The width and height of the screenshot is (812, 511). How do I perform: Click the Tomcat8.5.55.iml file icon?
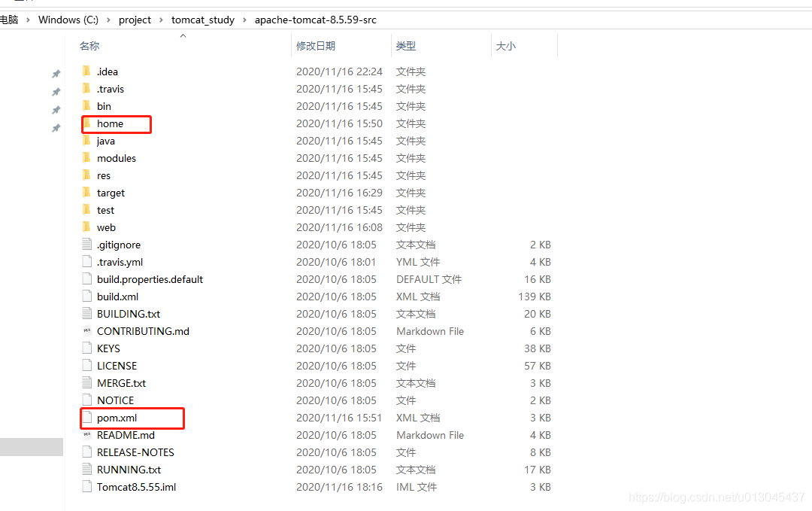pos(88,487)
